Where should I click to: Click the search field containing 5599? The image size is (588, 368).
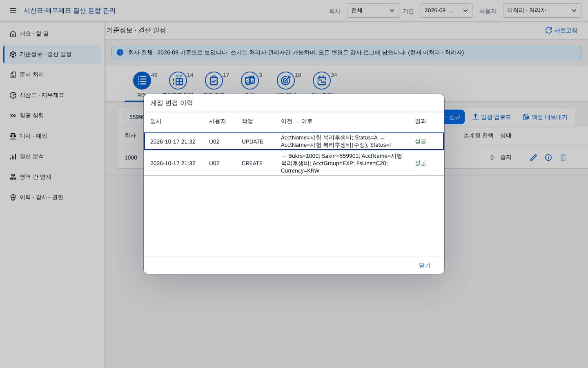coord(135,117)
